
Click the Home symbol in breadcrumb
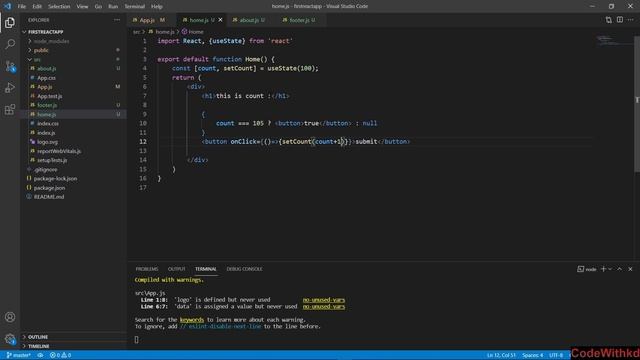193,31
